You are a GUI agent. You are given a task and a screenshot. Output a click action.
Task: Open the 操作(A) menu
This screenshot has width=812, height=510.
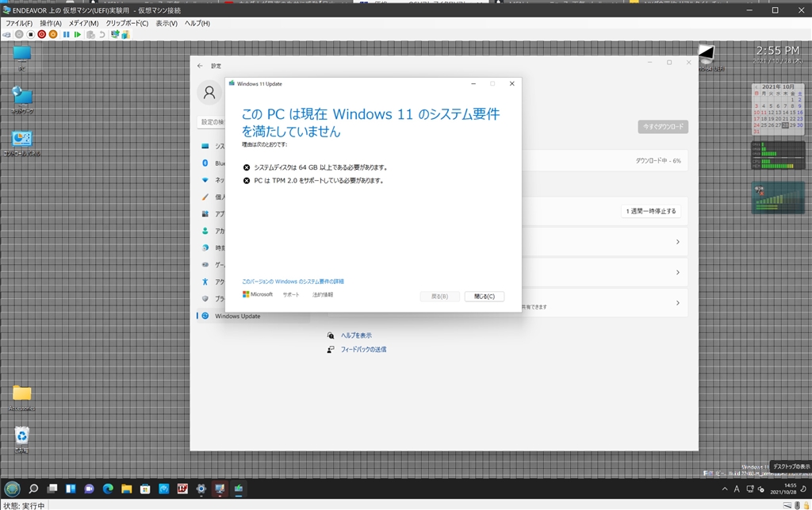[x=51, y=23]
